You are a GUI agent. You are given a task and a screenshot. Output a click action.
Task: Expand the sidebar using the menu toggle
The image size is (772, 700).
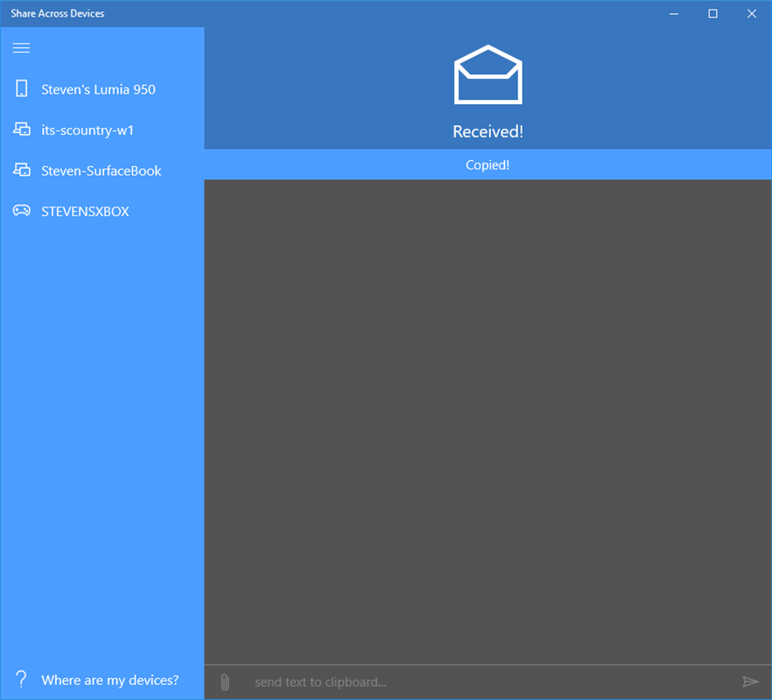pos(21,48)
